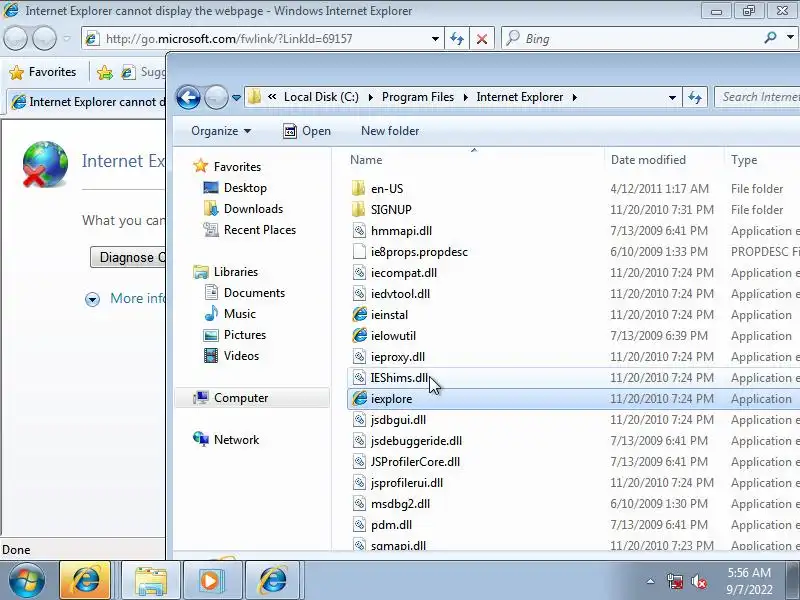This screenshot has height=600, width=800.
Task: Select jsdebuggeride.dll file icon
Action: (359, 440)
